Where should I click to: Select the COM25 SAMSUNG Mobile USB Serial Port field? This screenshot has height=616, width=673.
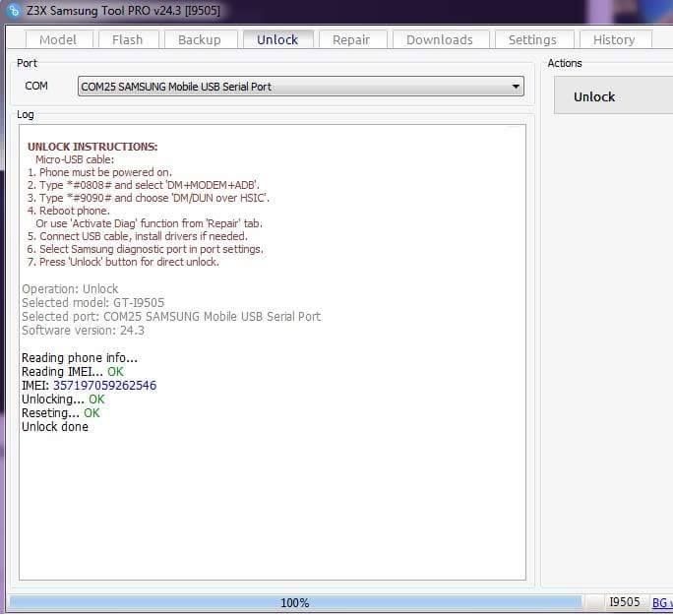point(301,87)
